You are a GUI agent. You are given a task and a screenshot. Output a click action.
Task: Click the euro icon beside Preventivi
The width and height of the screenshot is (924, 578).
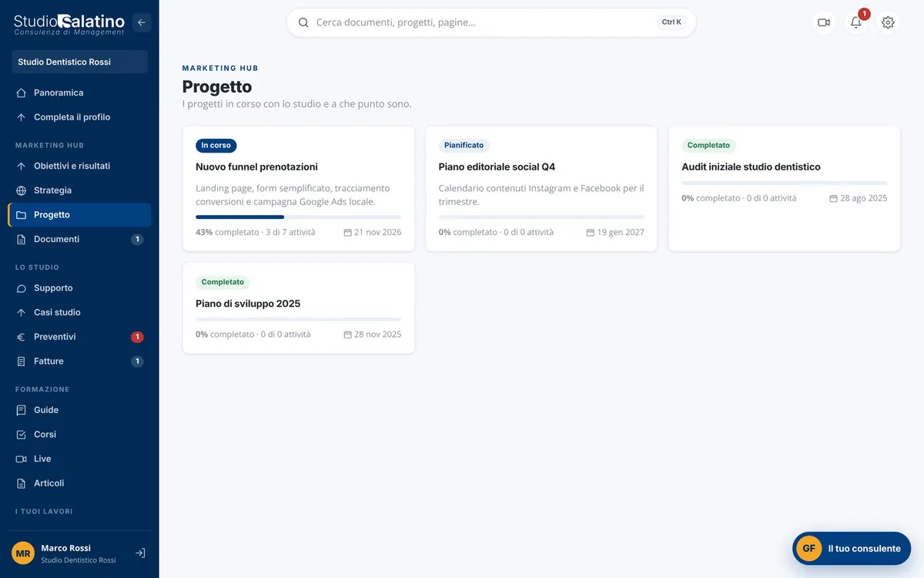point(21,337)
